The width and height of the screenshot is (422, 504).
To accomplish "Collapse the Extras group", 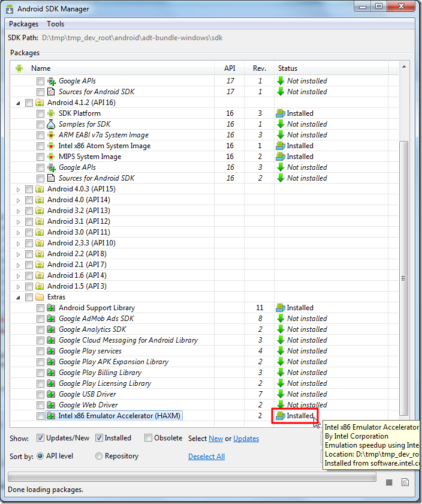I will click(x=19, y=298).
